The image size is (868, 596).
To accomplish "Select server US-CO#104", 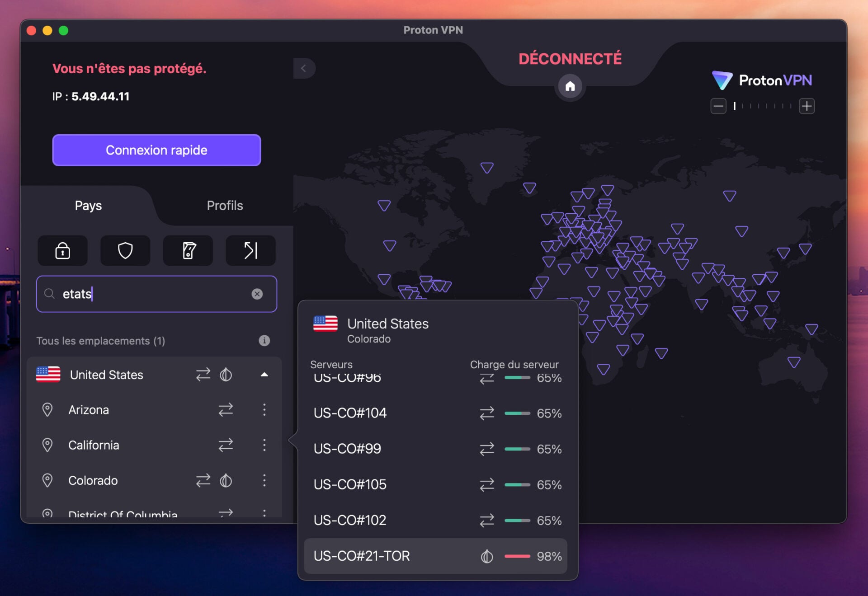I will pos(435,413).
